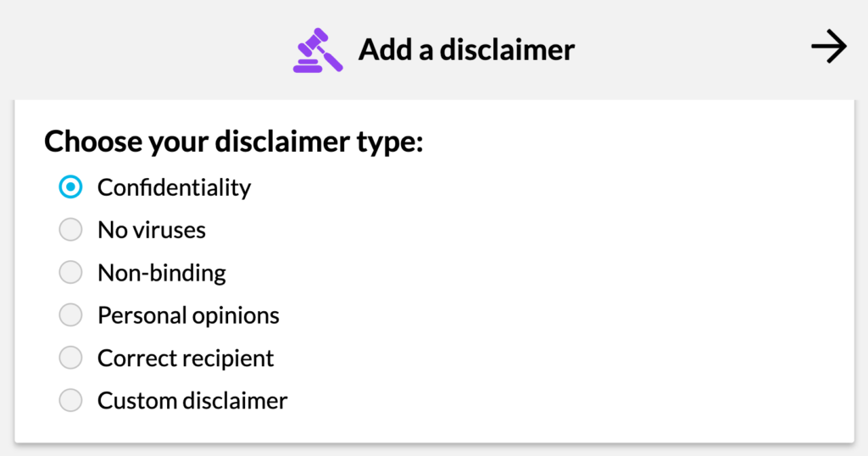Click the purple gavel disclaimer icon
This screenshot has height=456, width=868.
tap(318, 50)
